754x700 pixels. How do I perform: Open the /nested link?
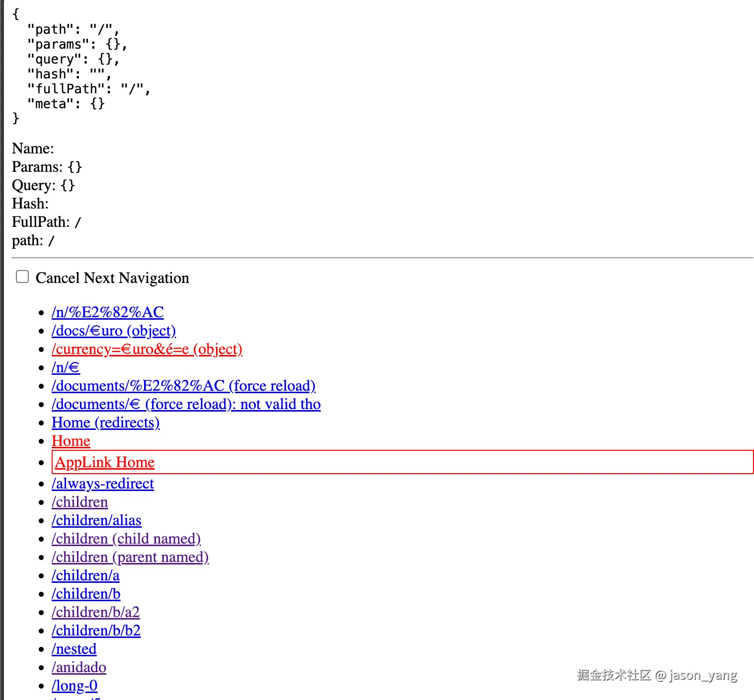pos(74,649)
